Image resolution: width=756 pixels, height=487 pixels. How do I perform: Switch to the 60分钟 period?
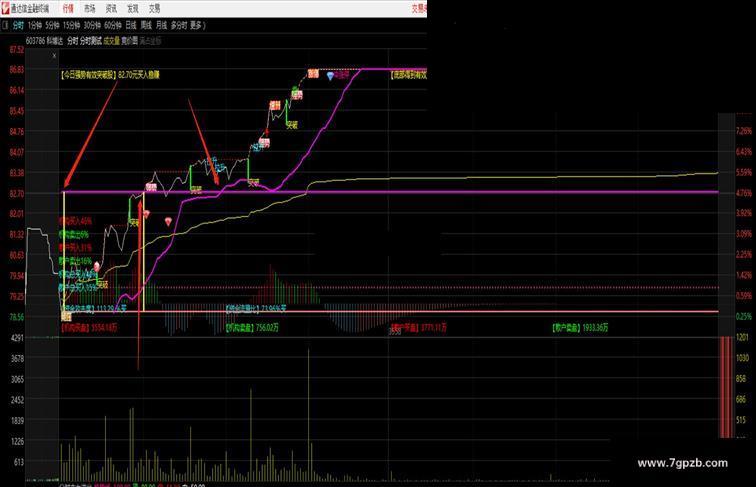(113, 25)
